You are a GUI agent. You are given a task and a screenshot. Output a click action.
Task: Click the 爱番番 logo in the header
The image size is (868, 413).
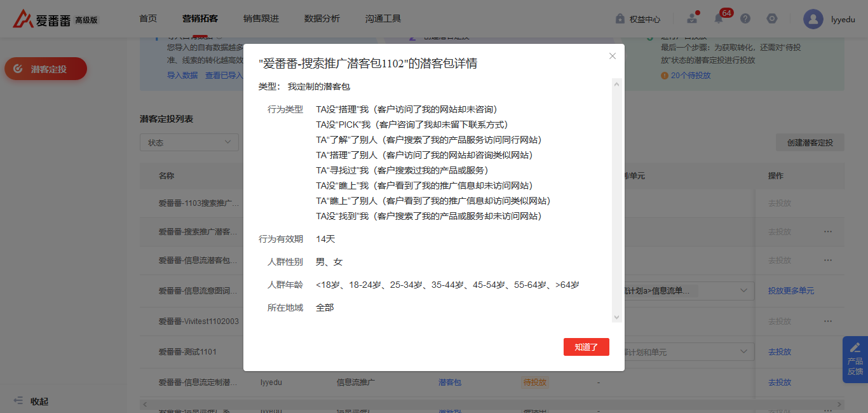pos(42,19)
